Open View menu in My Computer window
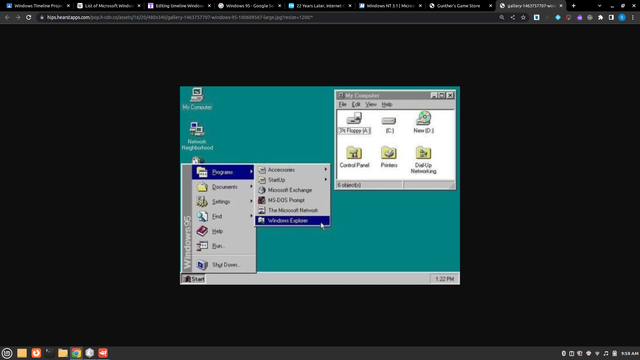 tap(371, 104)
